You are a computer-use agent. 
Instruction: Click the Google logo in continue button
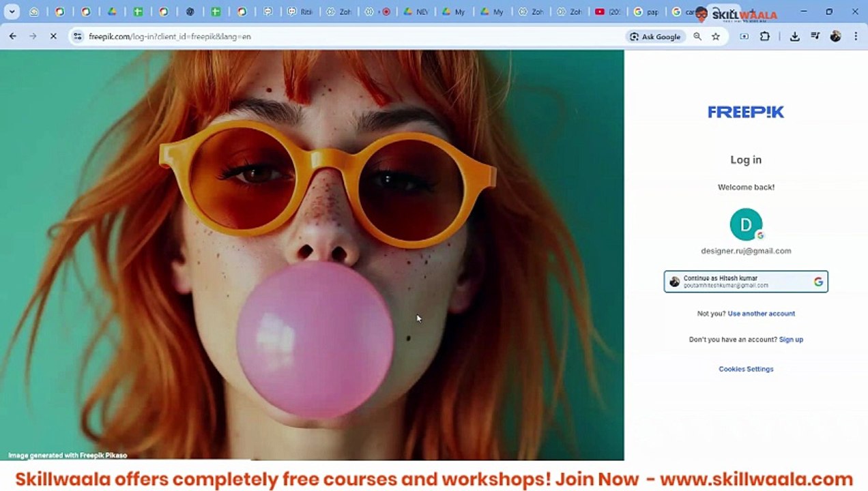coord(818,282)
